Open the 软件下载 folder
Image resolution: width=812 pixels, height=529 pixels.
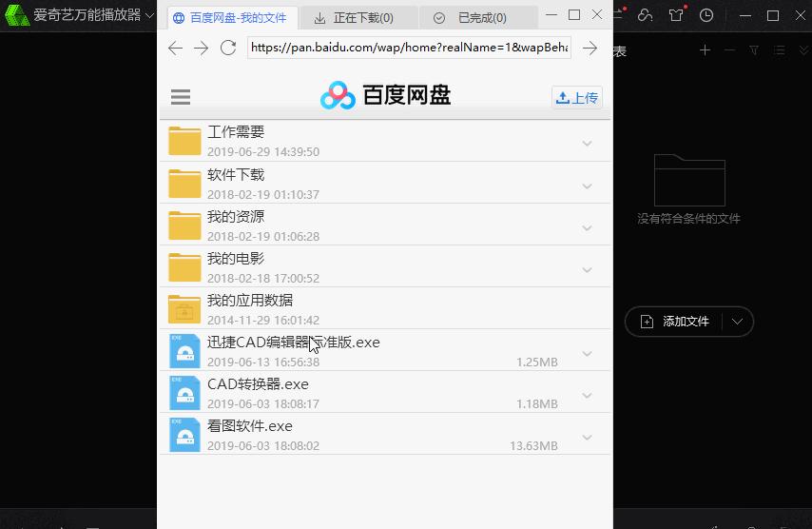pyautogui.click(x=385, y=183)
